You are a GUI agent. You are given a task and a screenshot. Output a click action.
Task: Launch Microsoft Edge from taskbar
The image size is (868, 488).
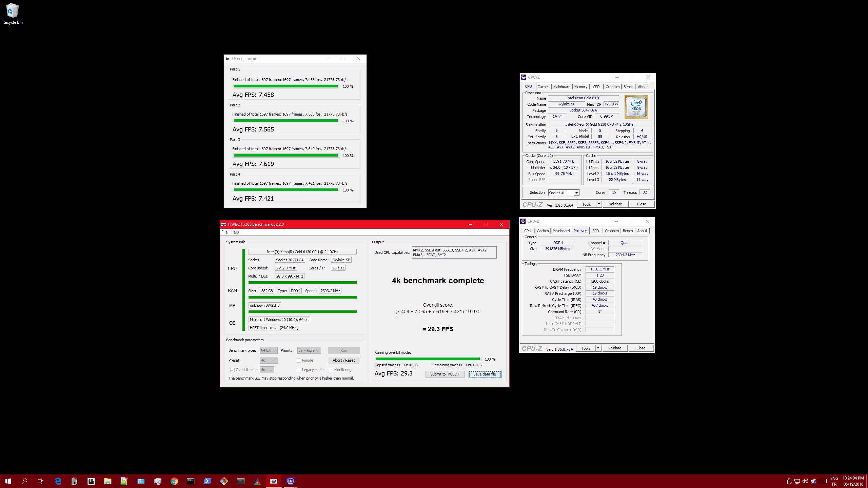[x=58, y=481]
